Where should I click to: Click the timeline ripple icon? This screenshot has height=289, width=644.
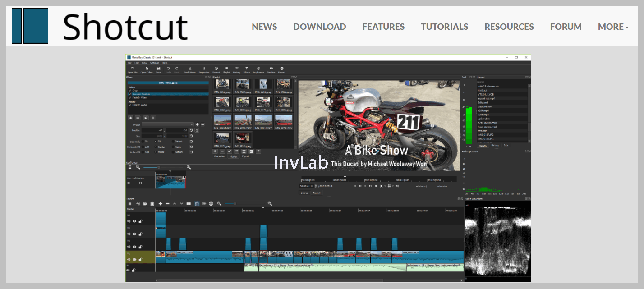coord(204,203)
